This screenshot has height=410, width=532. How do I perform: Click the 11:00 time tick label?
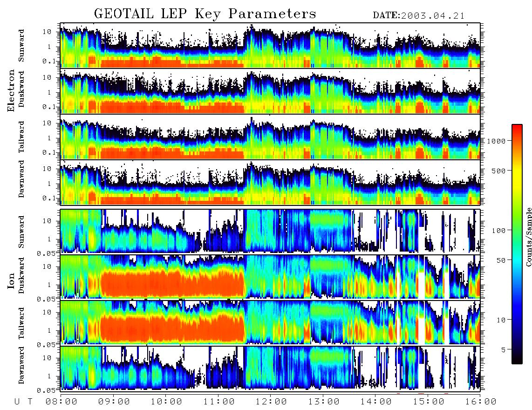point(219,402)
